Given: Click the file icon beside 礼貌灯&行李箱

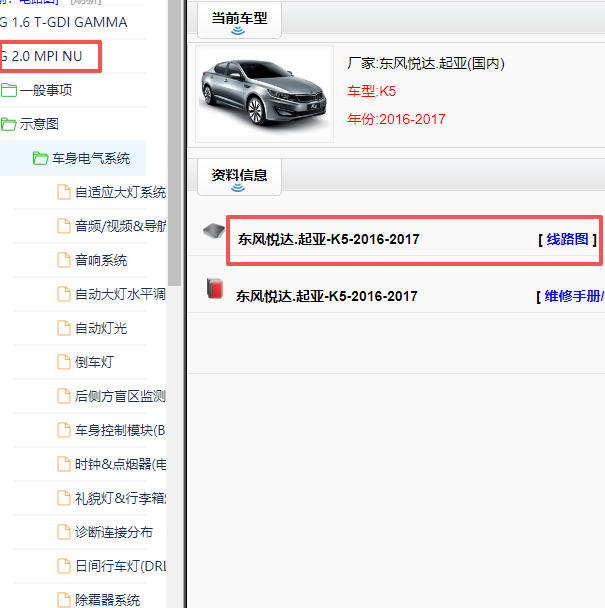Looking at the screenshot, I should coord(64,498).
